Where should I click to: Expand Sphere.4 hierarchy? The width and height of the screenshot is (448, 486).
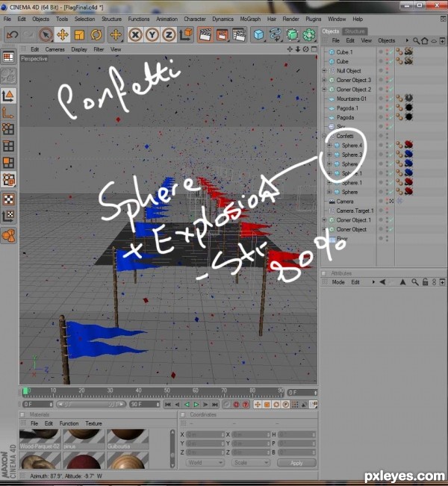tap(329, 145)
